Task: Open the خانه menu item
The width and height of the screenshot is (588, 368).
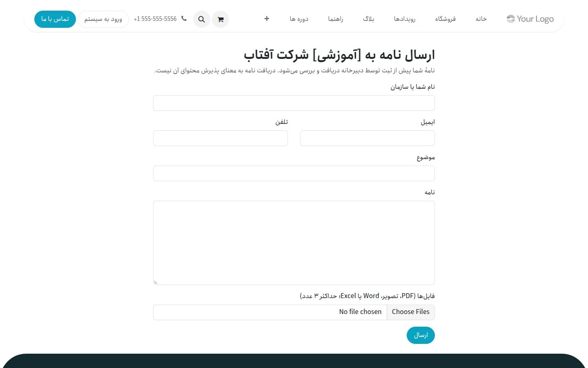Action: pyautogui.click(x=481, y=19)
